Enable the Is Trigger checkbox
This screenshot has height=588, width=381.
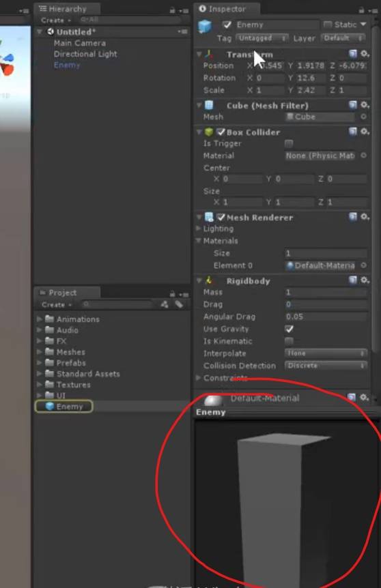click(x=289, y=143)
